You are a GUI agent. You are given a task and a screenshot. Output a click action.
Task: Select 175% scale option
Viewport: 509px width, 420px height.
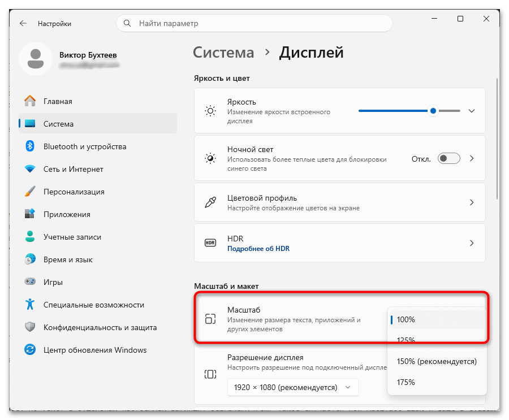(x=437, y=382)
